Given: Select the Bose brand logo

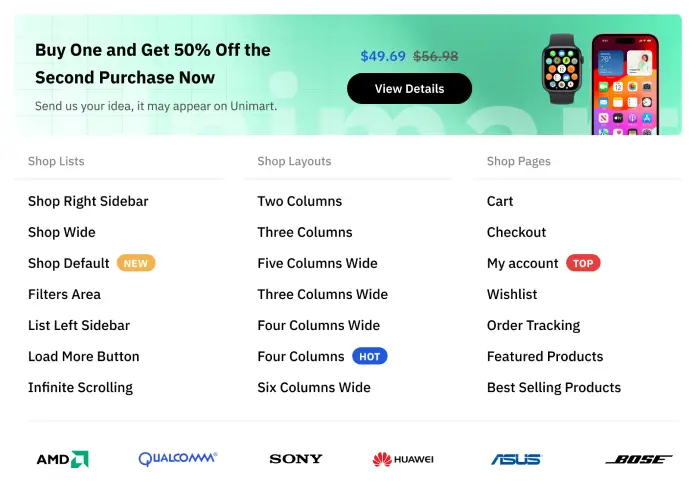Looking at the screenshot, I should 638,459.
